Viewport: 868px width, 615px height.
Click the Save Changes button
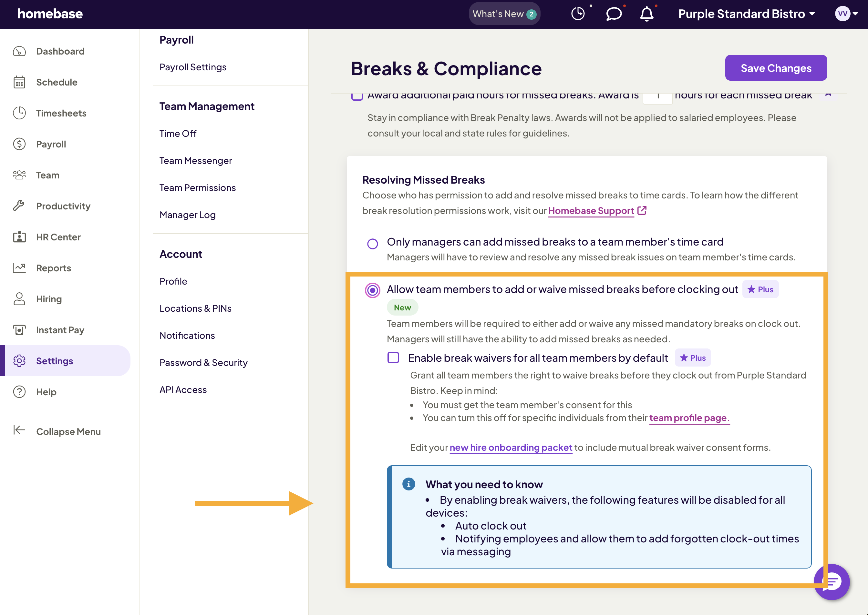(x=776, y=68)
